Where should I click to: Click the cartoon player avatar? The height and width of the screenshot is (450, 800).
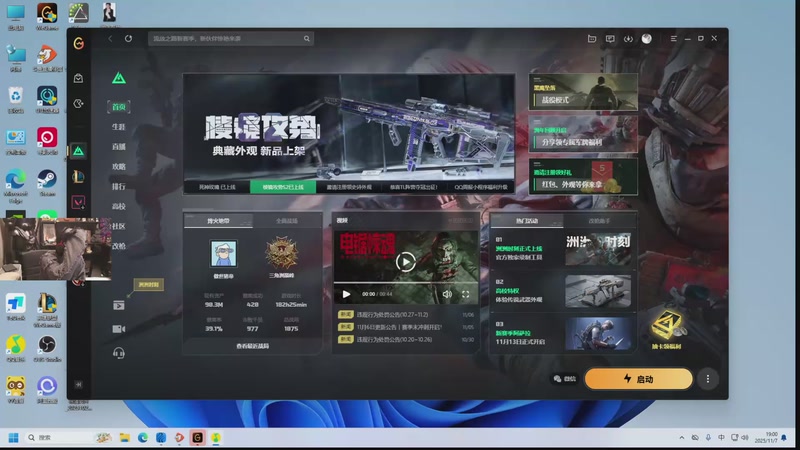(223, 254)
